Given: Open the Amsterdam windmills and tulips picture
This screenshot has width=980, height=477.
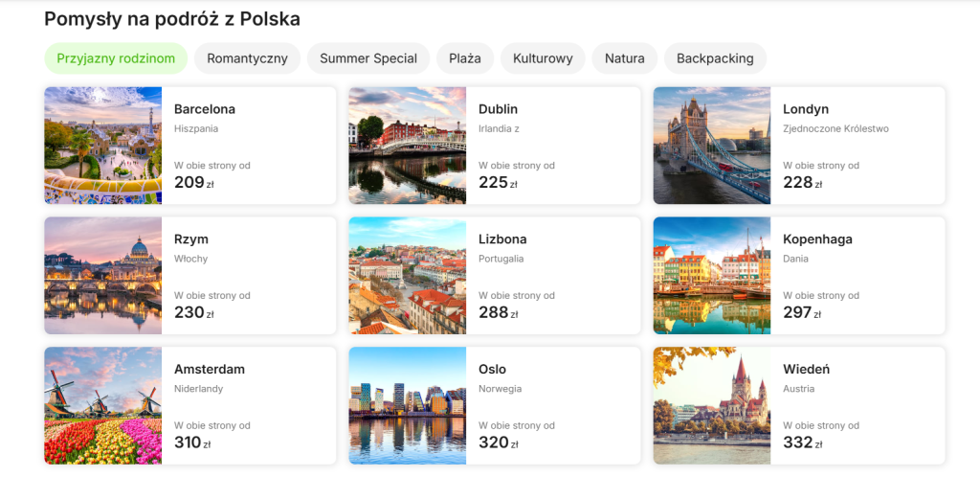Looking at the screenshot, I should point(103,405).
